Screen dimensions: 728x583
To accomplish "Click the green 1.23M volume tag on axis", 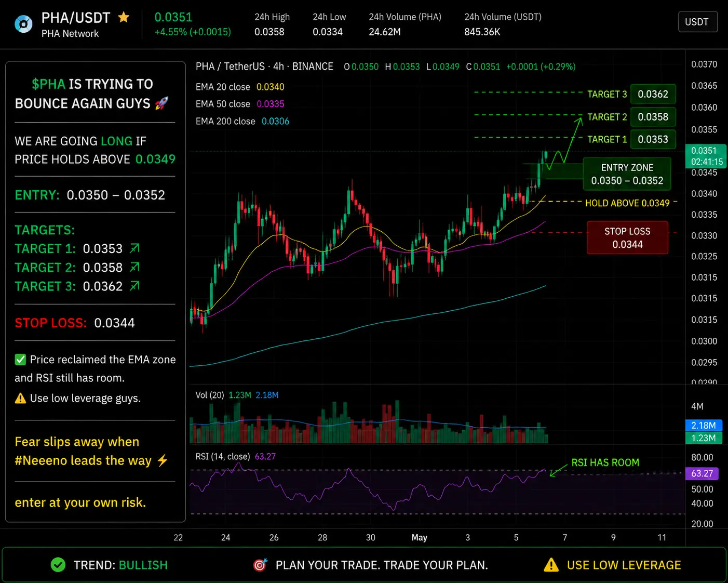I will (703, 438).
